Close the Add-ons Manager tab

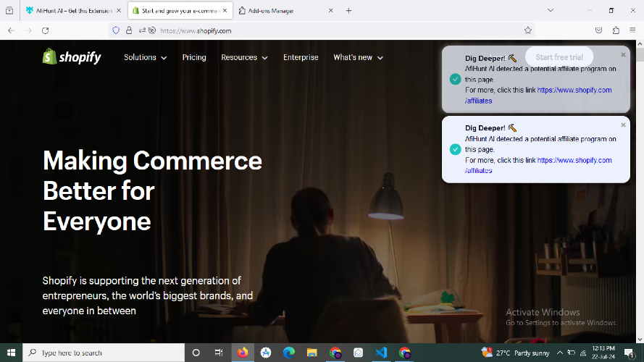click(x=330, y=11)
